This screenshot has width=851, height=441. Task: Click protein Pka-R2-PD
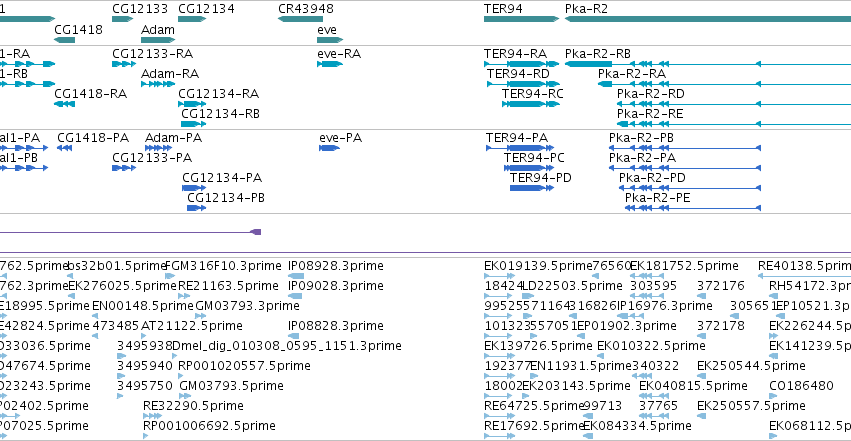[x=690, y=188]
